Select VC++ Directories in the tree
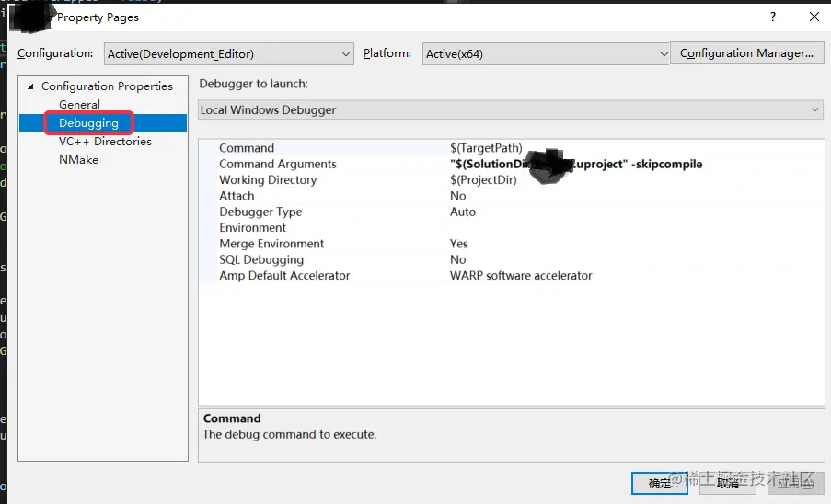This screenshot has height=504, width=831. [105, 142]
